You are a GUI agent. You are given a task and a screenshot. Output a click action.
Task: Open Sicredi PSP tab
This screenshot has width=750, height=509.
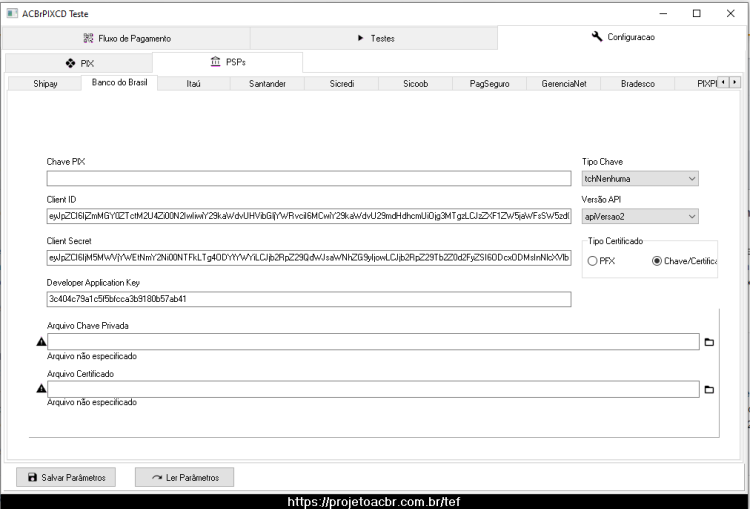coord(342,84)
